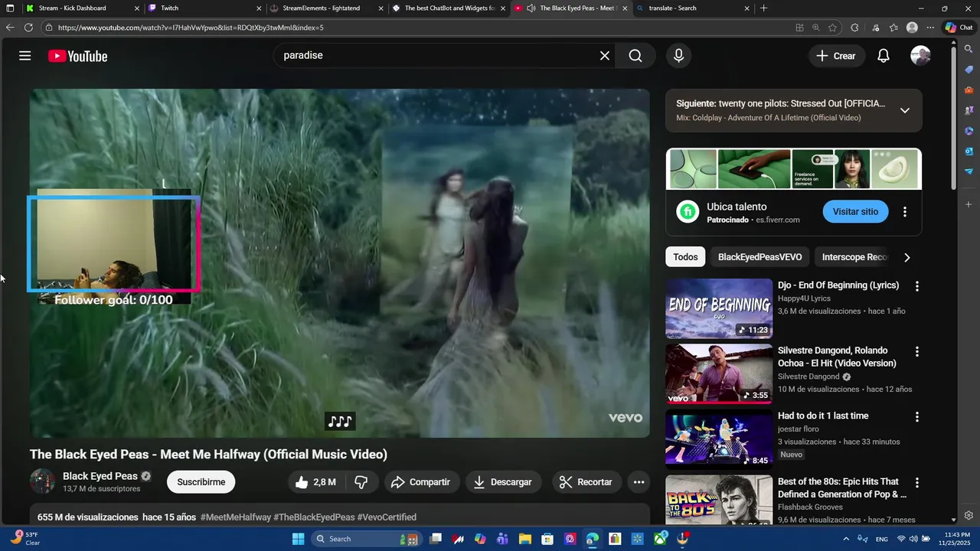Click the video player area

point(340,263)
